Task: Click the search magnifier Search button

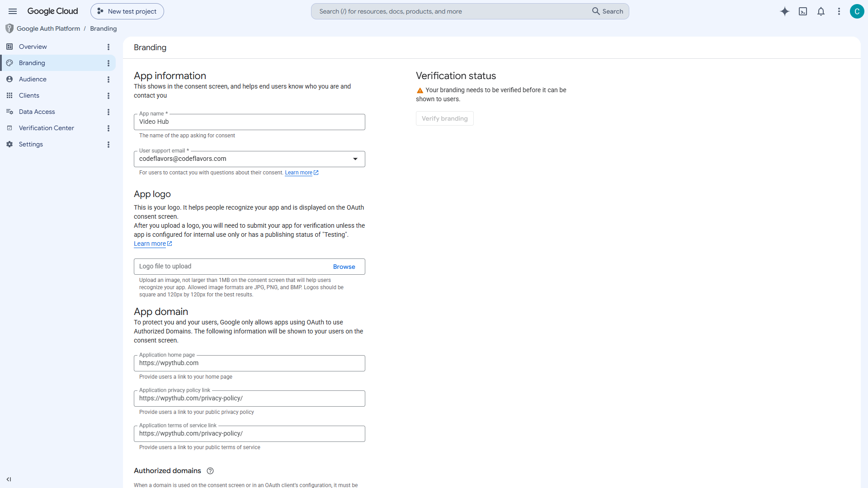Action: point(608,11)
